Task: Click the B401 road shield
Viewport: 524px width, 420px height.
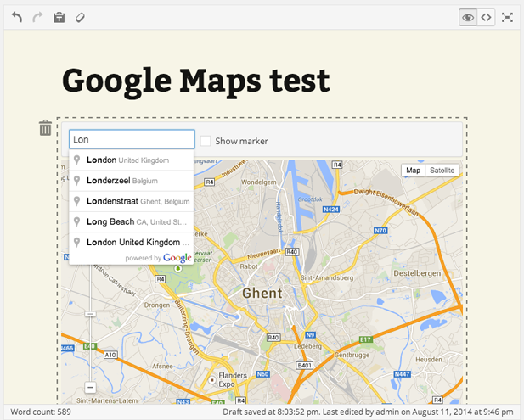Action: (304, 365)
